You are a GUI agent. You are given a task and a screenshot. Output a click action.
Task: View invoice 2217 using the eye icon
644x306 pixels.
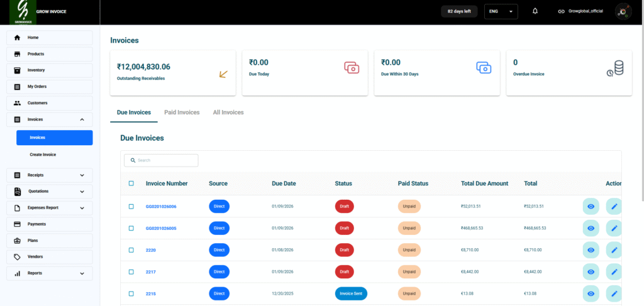591,272
